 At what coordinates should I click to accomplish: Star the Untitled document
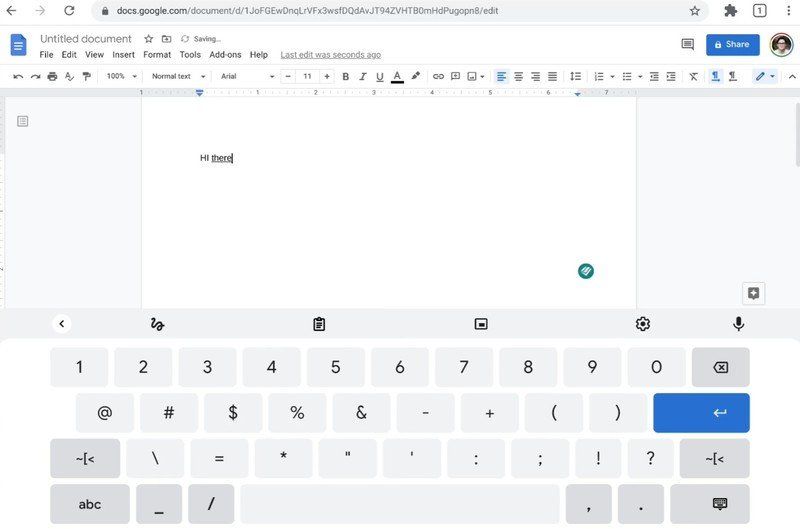[x=148, y=39]
